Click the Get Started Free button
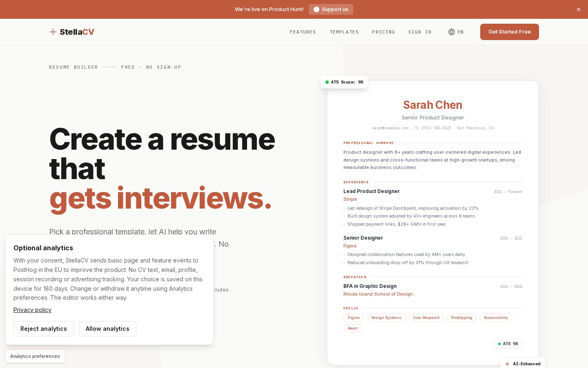 (x=510, y=32)
